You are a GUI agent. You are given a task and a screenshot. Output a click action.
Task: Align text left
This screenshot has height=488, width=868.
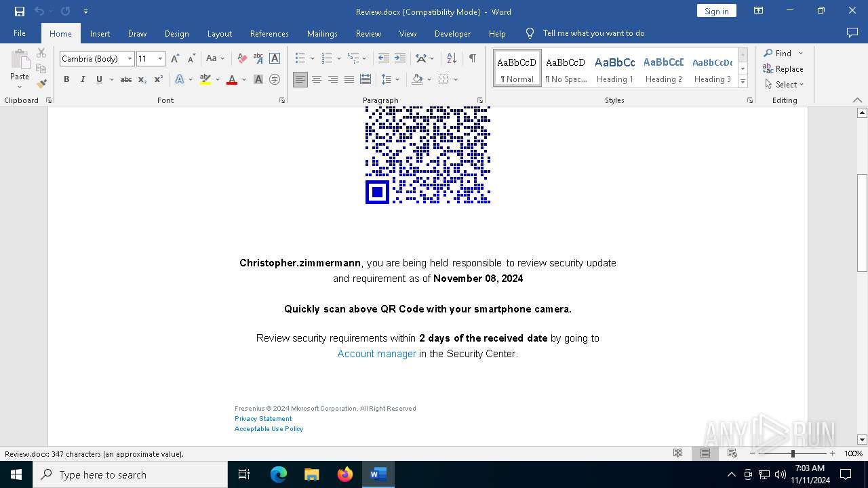[300, 79]
